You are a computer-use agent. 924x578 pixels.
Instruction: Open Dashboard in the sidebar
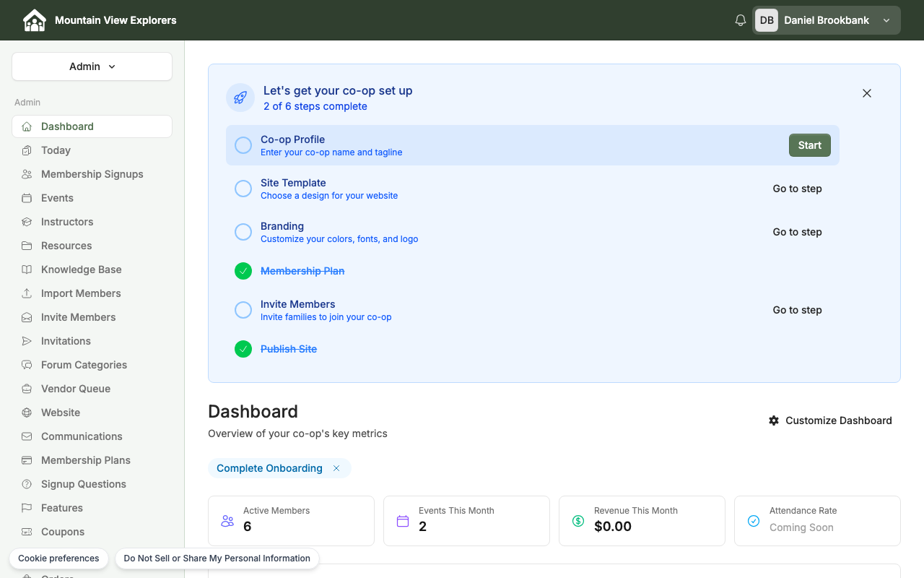[92, 126]
